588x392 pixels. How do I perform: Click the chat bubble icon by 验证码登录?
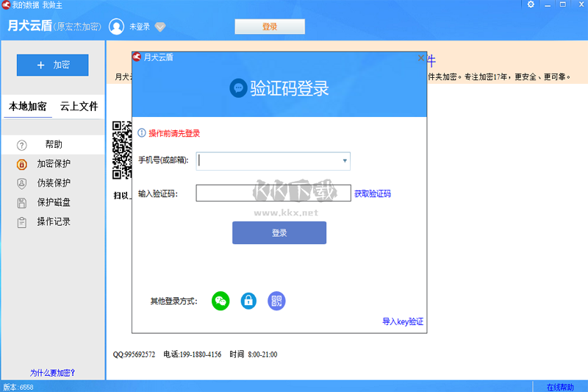238,88
